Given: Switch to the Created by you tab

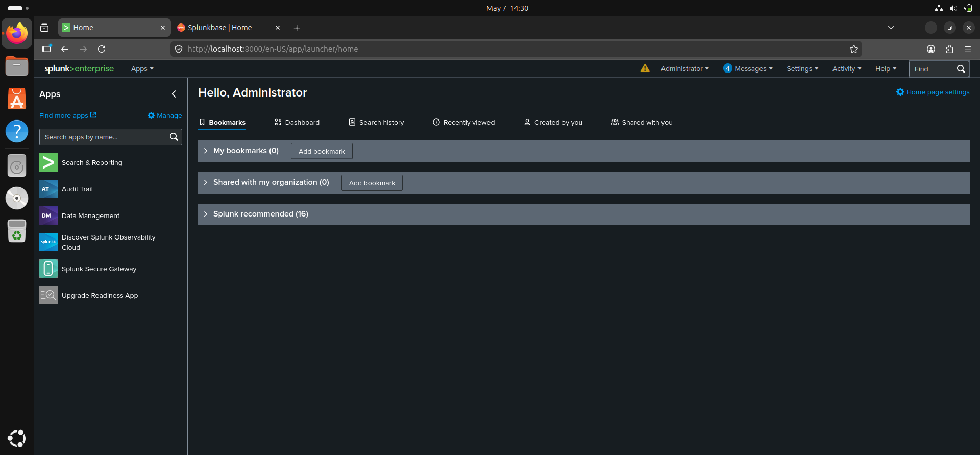Looking at the screenshot, I should coord(553,123).
